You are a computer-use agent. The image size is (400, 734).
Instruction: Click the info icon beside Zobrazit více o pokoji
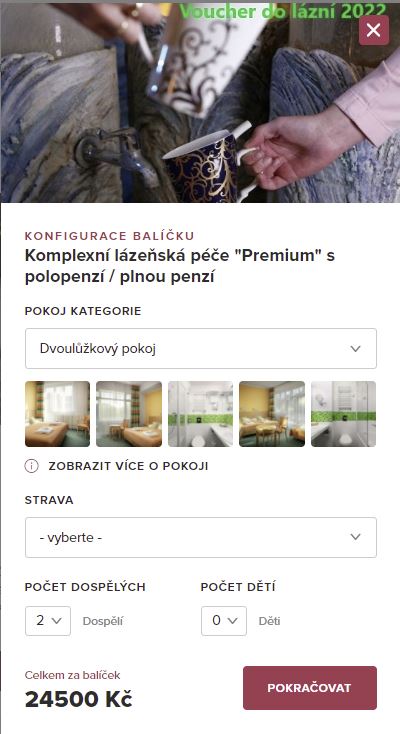[x=31, y=466]
